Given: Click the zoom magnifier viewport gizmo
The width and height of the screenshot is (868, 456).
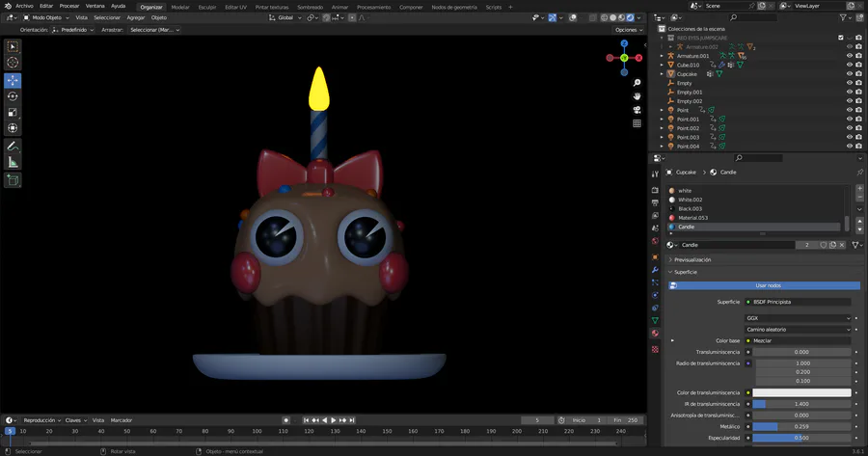Looking at the screenshot, I should pyautogui.click(x=637, y=83).
